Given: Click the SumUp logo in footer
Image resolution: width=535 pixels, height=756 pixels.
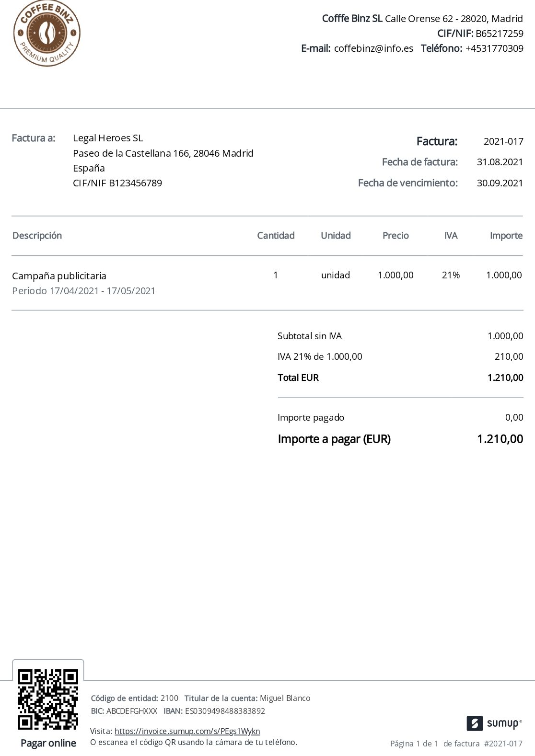Looking at the screenshot, I should click(494, 723).
